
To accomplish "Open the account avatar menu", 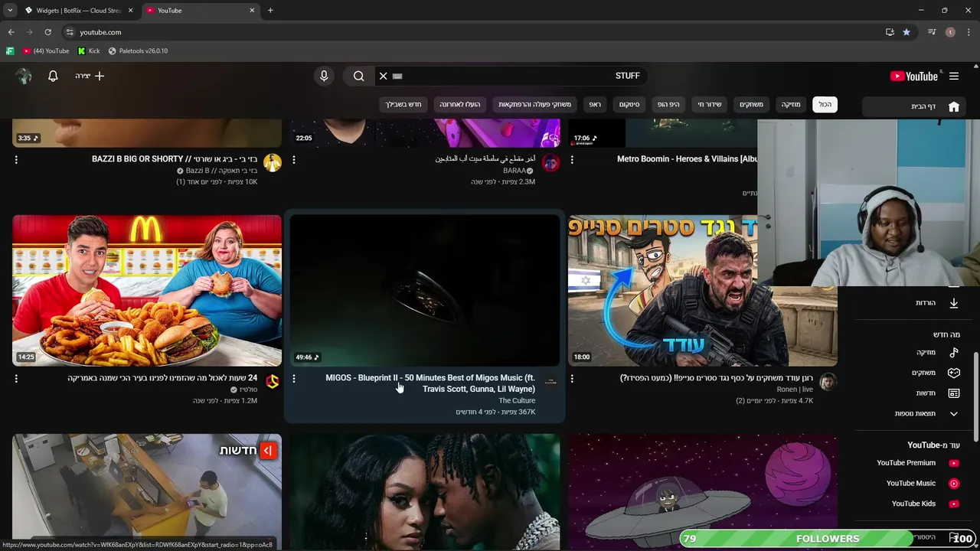I will coord(24,76).
